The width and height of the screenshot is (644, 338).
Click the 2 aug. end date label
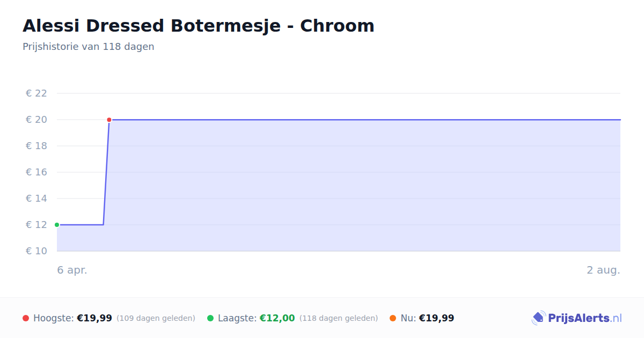click(603, 270)
